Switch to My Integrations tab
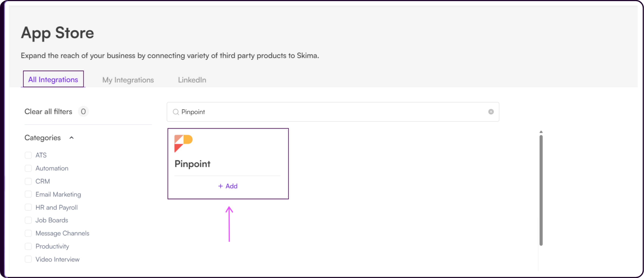 pos(128,80)
